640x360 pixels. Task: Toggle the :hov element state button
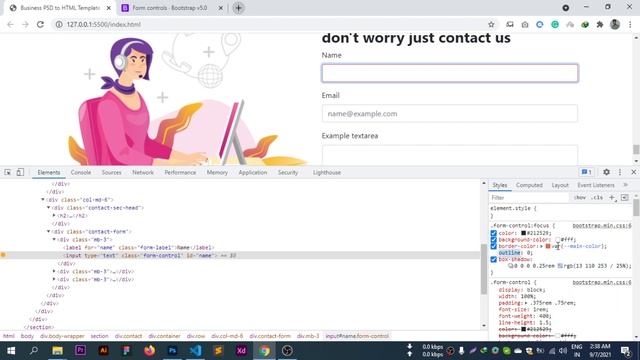580,198
